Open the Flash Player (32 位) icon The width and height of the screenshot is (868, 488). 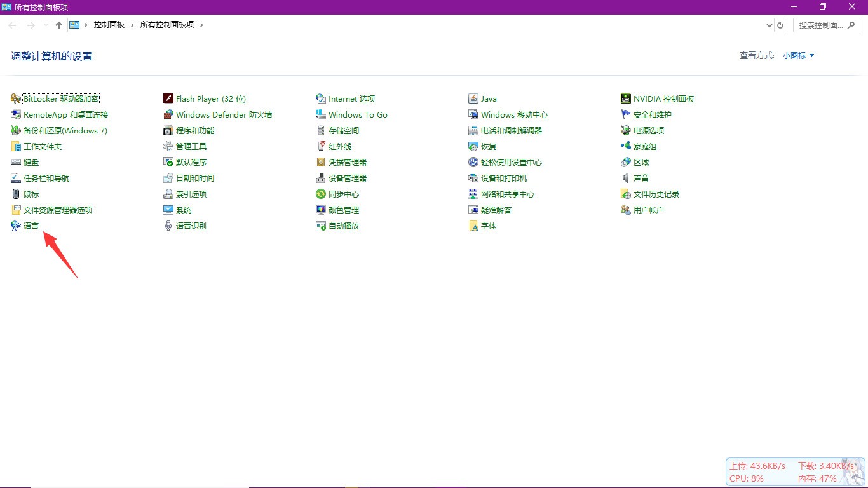tap(168, 98)
